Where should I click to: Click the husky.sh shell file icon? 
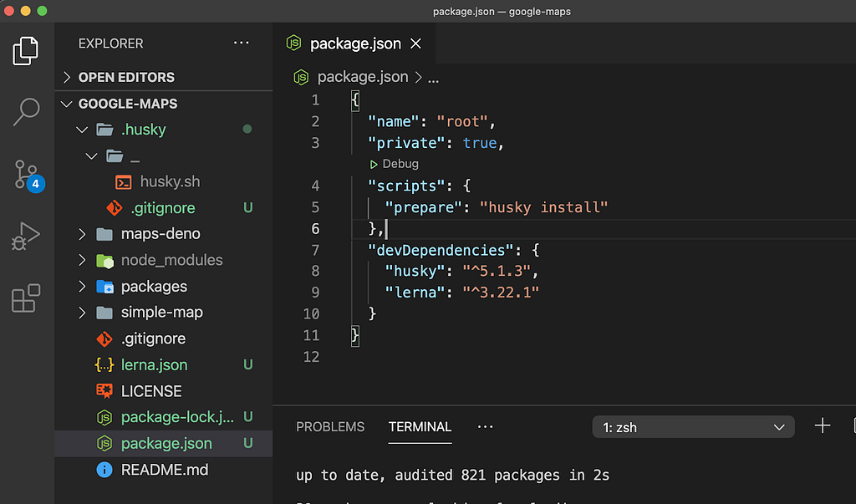(124, 182)
